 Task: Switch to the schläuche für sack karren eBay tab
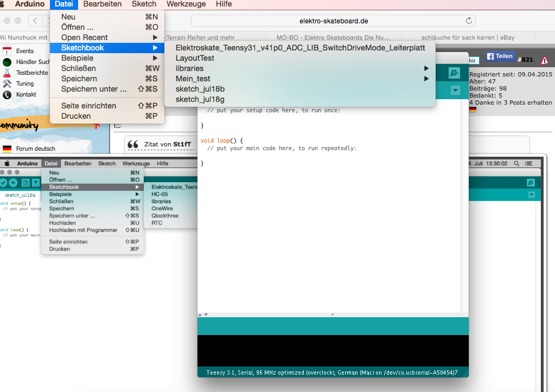coord(468,37)
